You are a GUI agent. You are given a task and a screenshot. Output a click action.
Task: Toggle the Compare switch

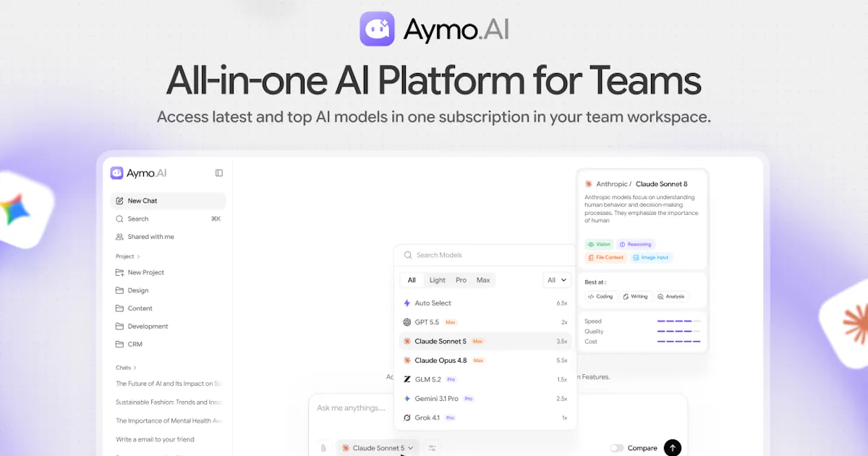click(x=616, y=448)
